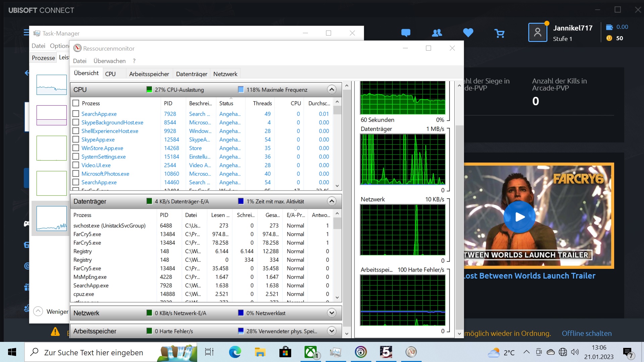Image resolution: width=644 pixels, height=362 pixels.
Task: Open Xbox app from taskbar
Action: pyautogui.click(x=311, y=352)
